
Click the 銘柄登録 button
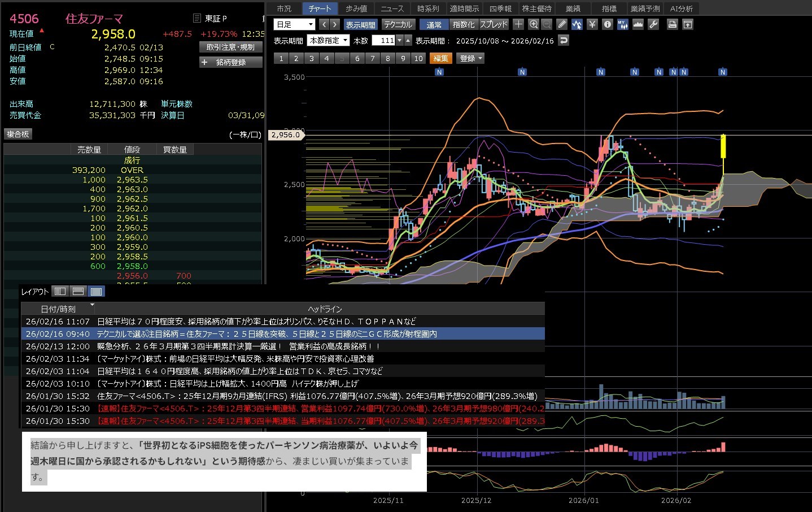[231, 62]
